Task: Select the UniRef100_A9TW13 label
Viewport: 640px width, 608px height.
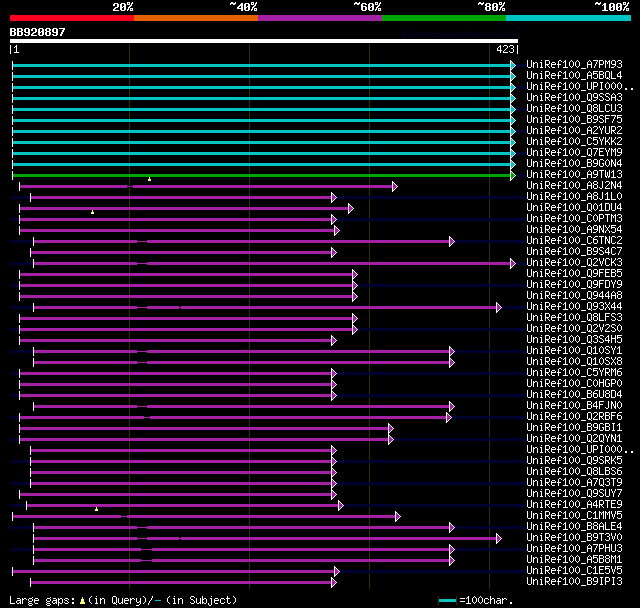Action: point(574,175)
